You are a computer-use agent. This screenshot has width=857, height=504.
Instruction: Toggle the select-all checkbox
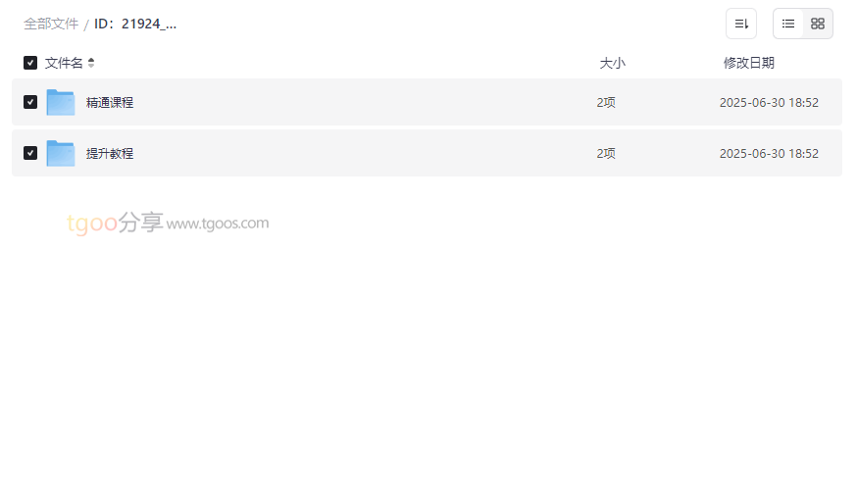click(x=30, y=63)
